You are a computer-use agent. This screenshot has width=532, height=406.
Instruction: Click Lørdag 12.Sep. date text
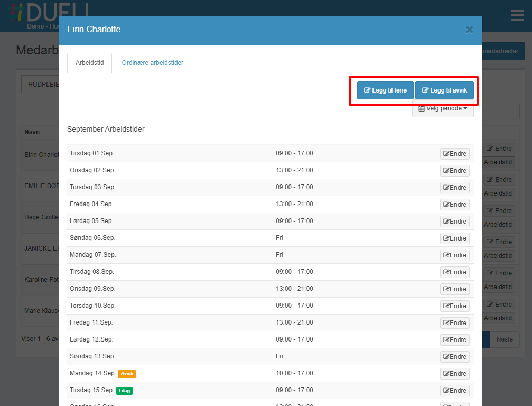[x=91, y=339]
